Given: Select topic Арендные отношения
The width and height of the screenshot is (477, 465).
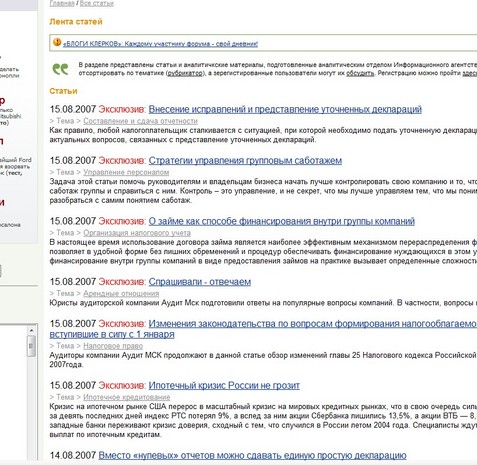Looking at the screenshot, I should coord(121,294).
